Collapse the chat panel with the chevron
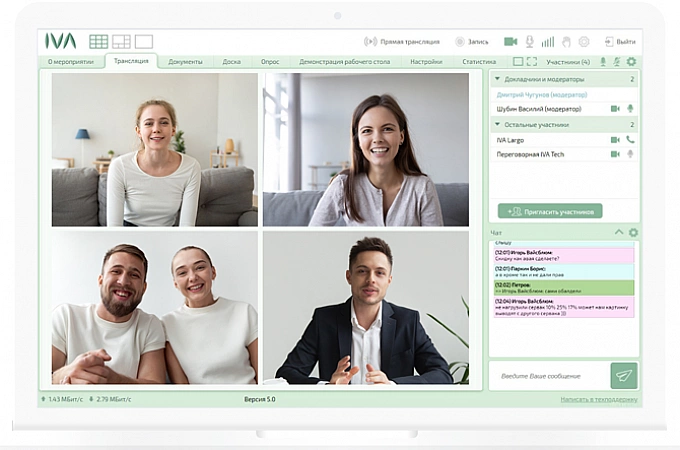 pos(618,232)
